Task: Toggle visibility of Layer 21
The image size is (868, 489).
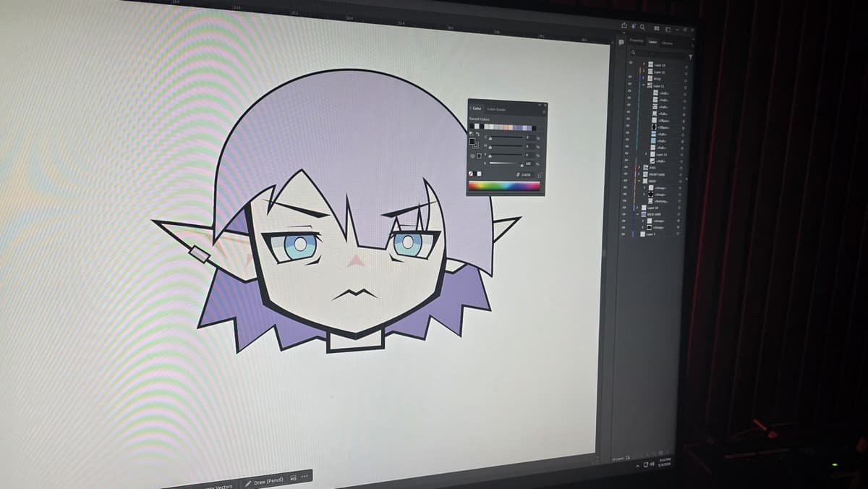Action: (x=630, y=69)
